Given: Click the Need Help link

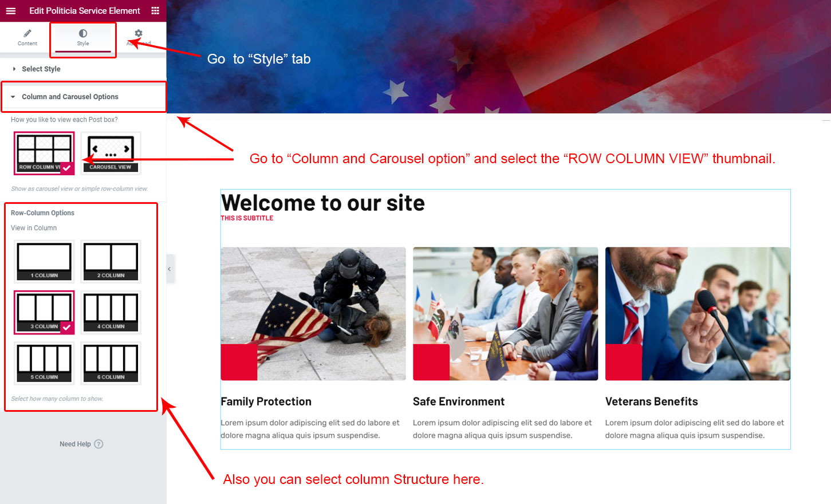Looking at the screenshot, I should click(x=75, y=444).
